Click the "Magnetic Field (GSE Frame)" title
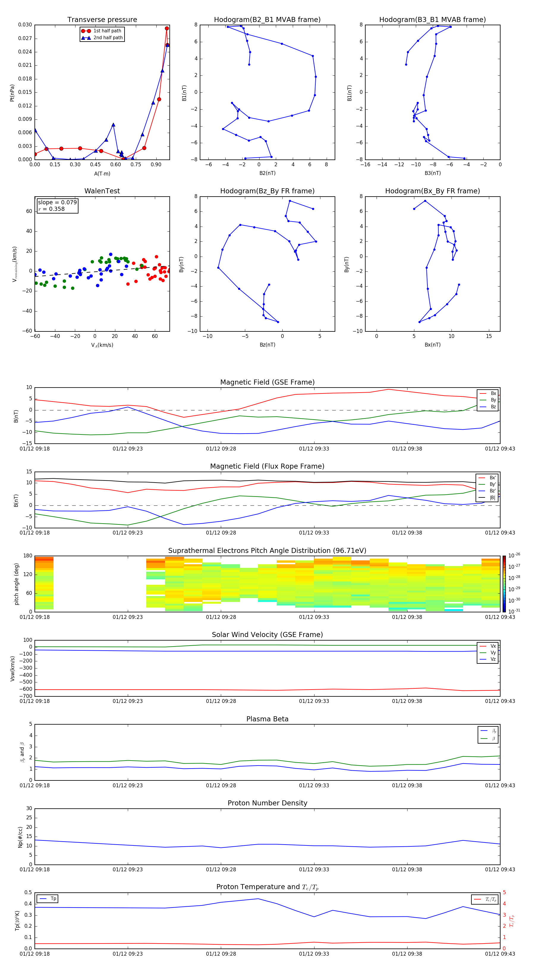Screen dimensions: 535x980 click(267, 382)
